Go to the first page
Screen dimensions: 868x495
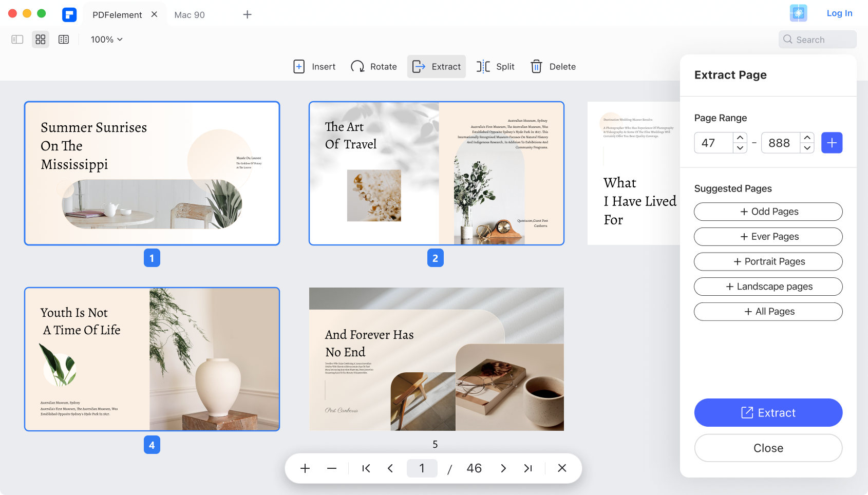(366, 468)
